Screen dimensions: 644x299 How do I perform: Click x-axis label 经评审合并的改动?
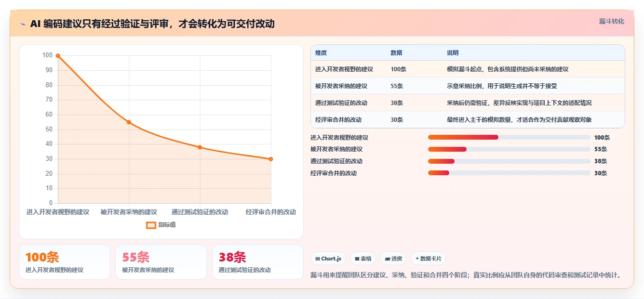point(270,212)
